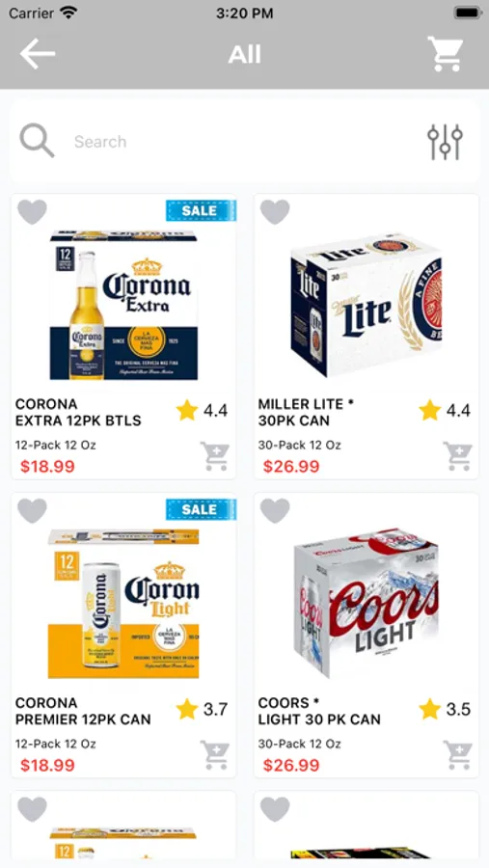Select the MILLER LITE 30PK CAN title
489x868 pixels.
(x=306, y=413)
